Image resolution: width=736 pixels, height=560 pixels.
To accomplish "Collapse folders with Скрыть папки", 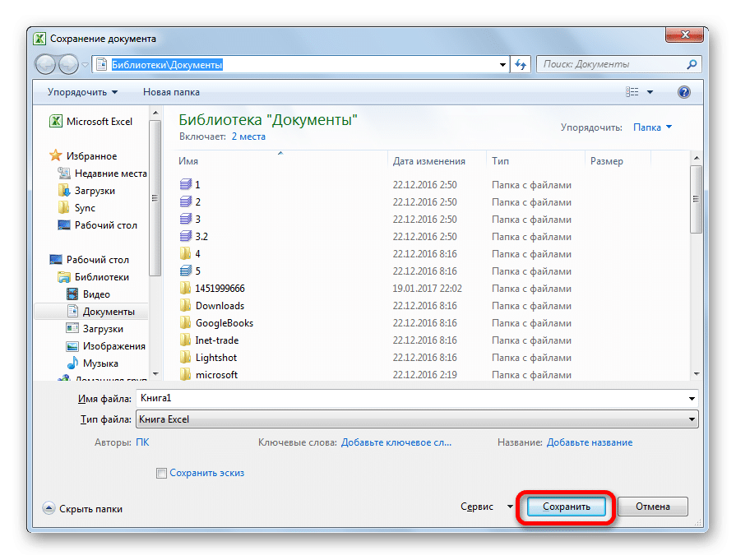I will pos(82,509).
